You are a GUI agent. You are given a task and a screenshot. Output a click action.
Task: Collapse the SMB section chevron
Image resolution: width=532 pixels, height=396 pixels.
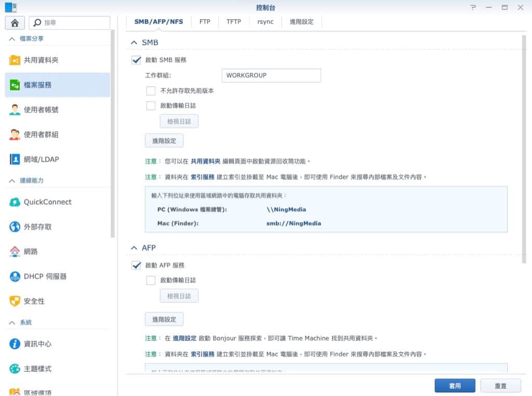[134, 43]
